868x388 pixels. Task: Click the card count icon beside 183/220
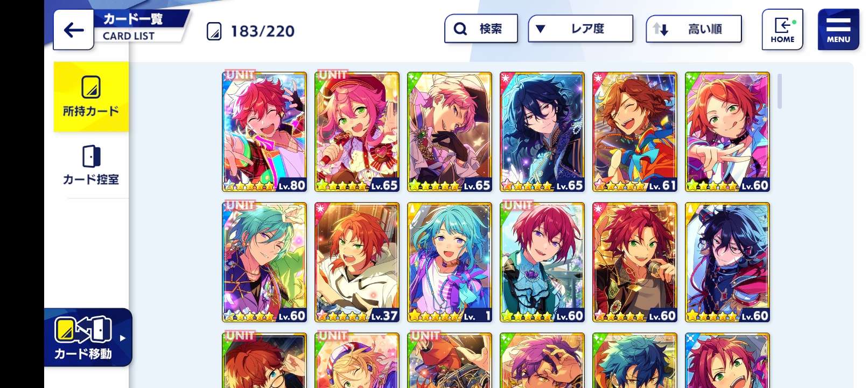pos(214,31)
